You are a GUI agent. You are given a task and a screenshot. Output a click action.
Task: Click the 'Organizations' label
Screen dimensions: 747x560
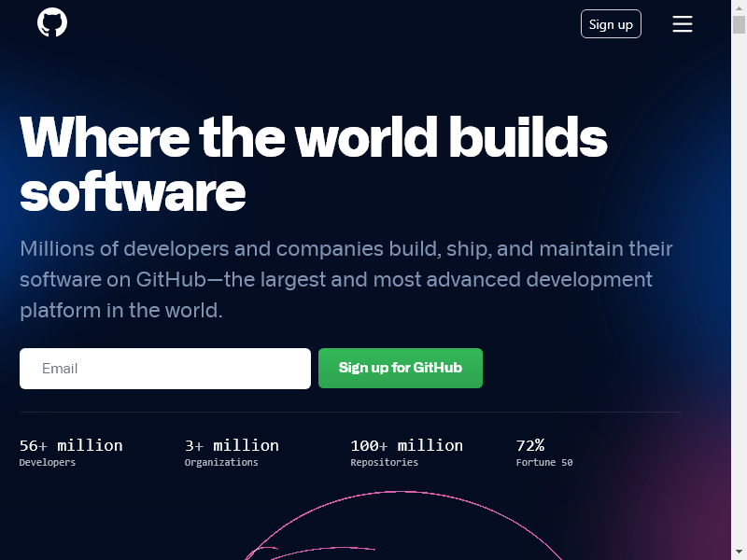221,462
